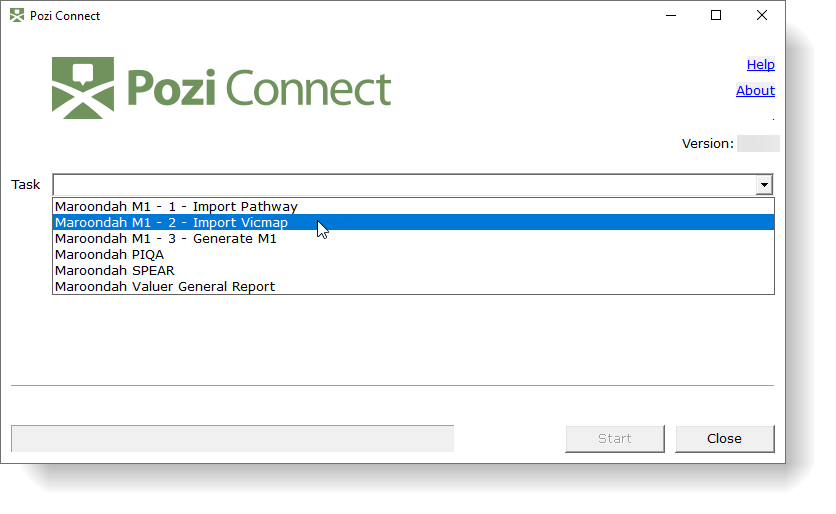Minimize the Pozi Connect window
The height and width of the screenshot is (514, 836).
click(669, 16)
